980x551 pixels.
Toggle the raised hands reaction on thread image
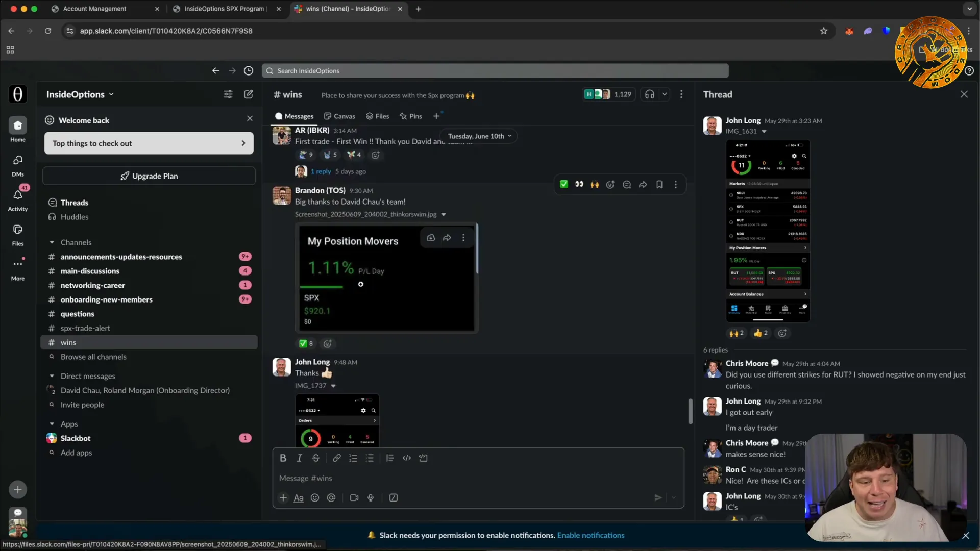coord(737,333)
